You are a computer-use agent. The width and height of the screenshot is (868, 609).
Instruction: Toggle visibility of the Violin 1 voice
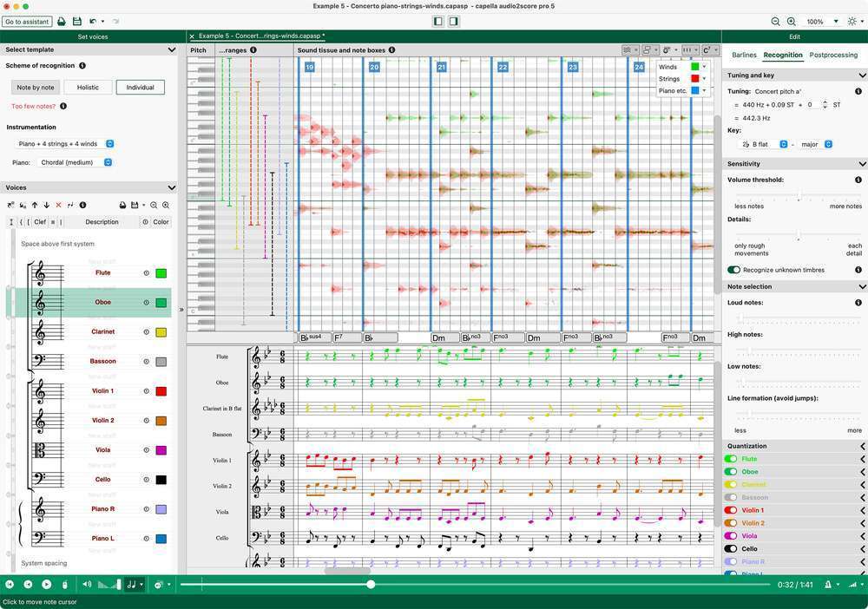pyautogui.click(x=146, y=390)
